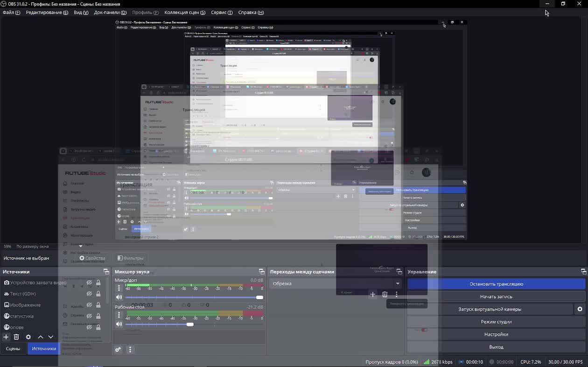This screenshot has height=367, width=588.
Task: Click the green bitrate bars icon in status bar
Action: [x=427, y=362]
